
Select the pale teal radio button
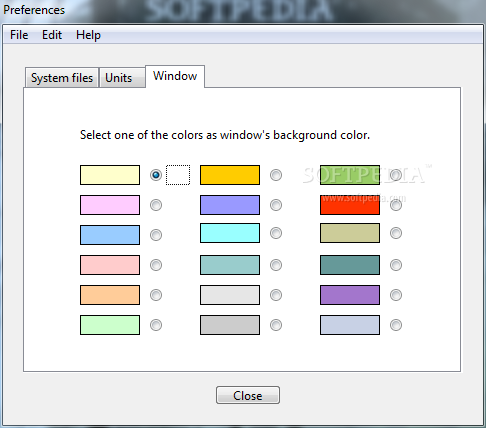click(276, 265)
